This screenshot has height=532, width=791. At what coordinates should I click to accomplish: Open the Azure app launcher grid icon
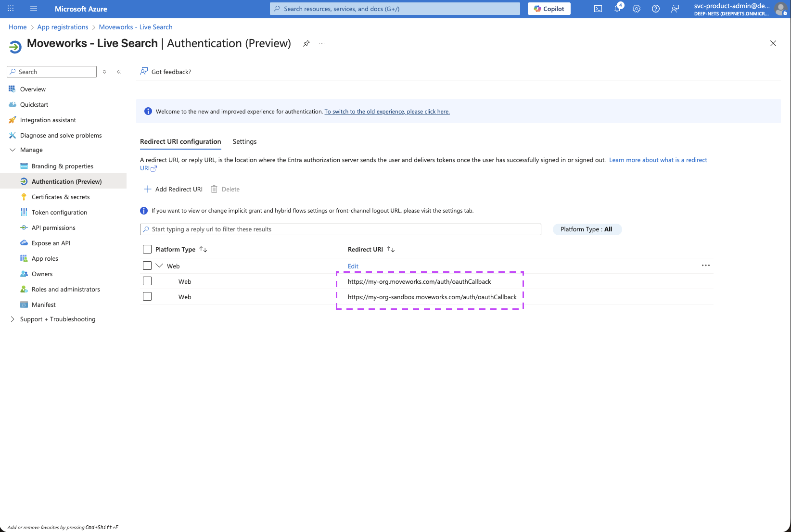tap(11, 9)
